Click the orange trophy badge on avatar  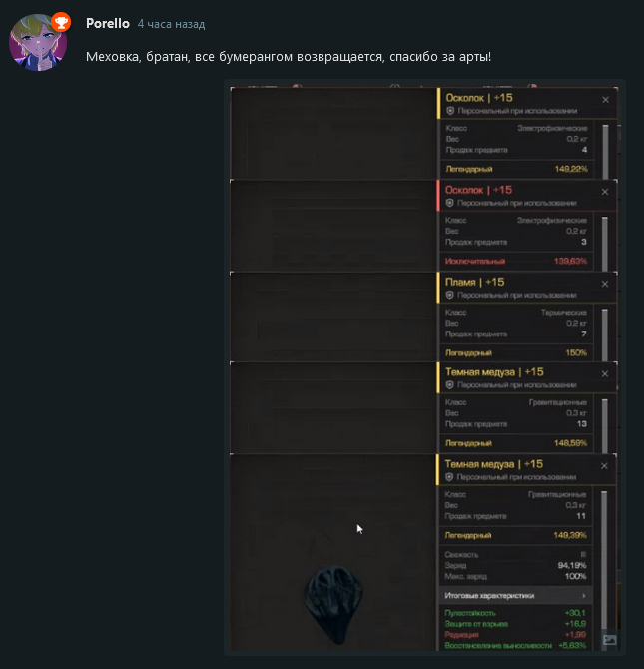61,22
